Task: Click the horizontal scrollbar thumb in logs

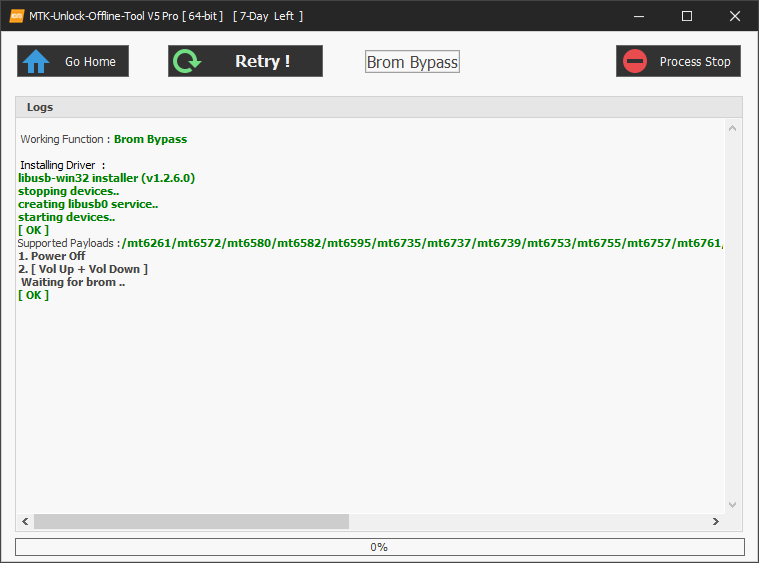Action: pyautogui.click(x=190, y=522)
